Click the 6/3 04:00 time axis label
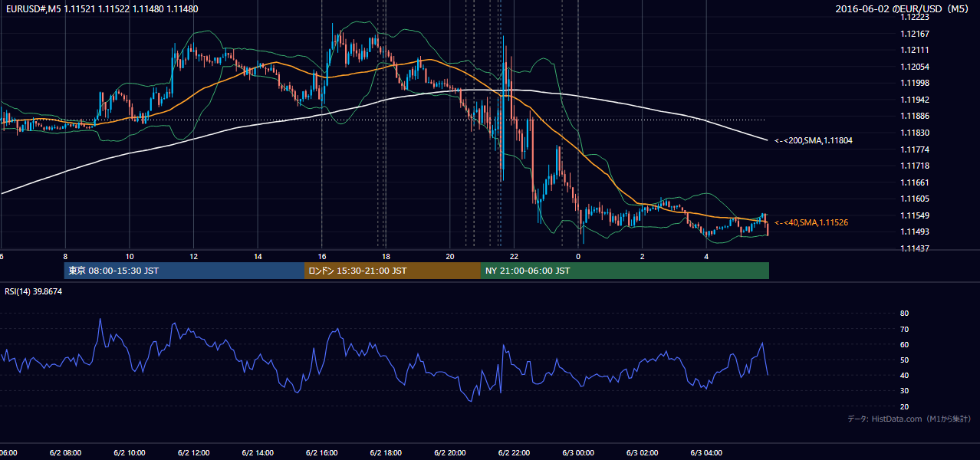This screenshot has width=980, height=460. point(706,453)
